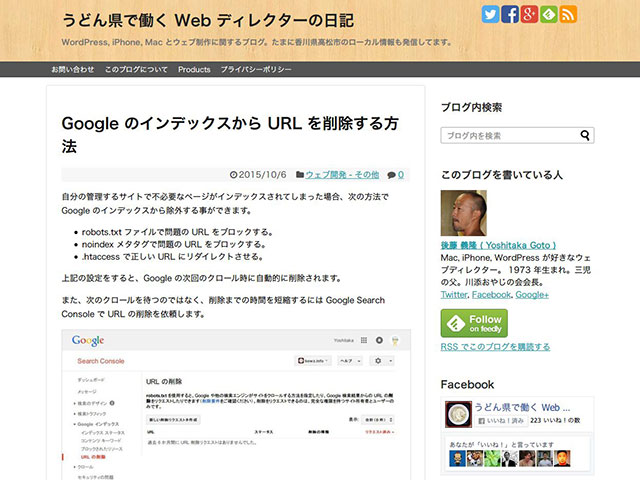Select the URL の削除 sidebar item in screenshot

[93, 457]
